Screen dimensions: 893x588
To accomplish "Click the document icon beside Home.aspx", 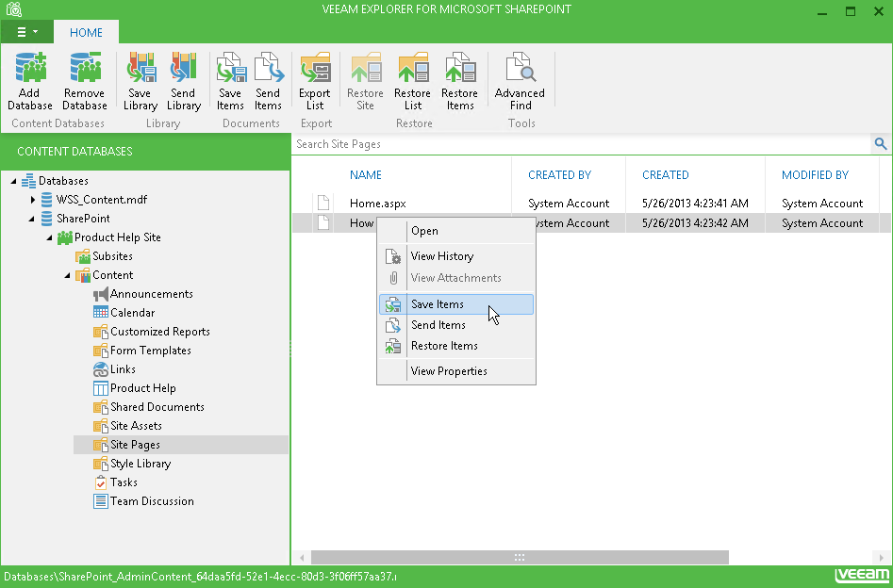I will point(323,203).
